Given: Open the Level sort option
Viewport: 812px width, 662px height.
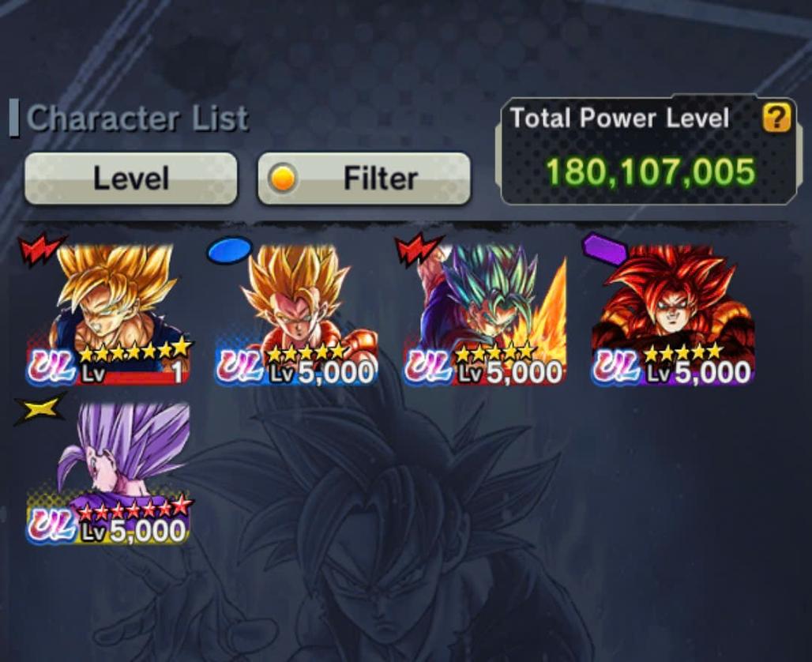Looking at the screenshot, I should [131, 179].
